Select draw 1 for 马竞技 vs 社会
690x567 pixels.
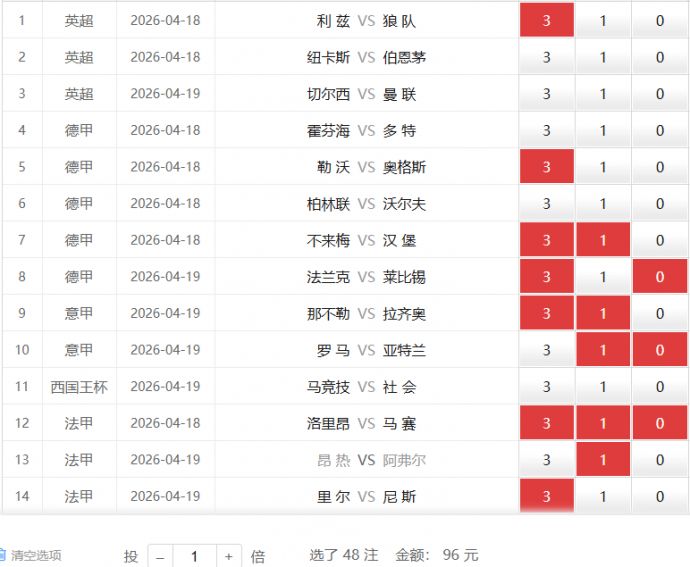click(603, 387)
